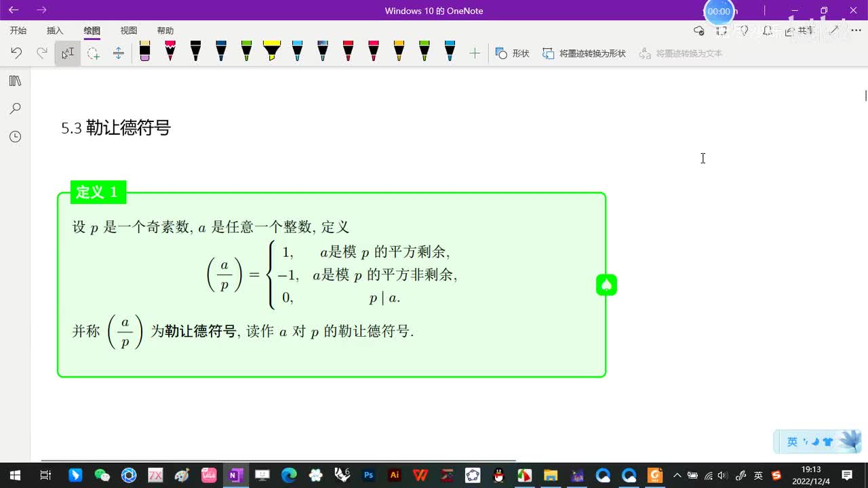This screenshot has height=488, width=868.
Task: Select the object or type text tool
Action: pos(68,53)
